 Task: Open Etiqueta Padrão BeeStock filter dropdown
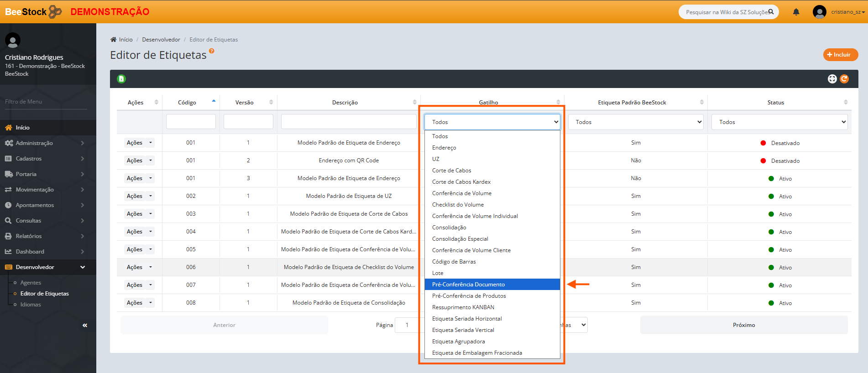click(635, 122)
